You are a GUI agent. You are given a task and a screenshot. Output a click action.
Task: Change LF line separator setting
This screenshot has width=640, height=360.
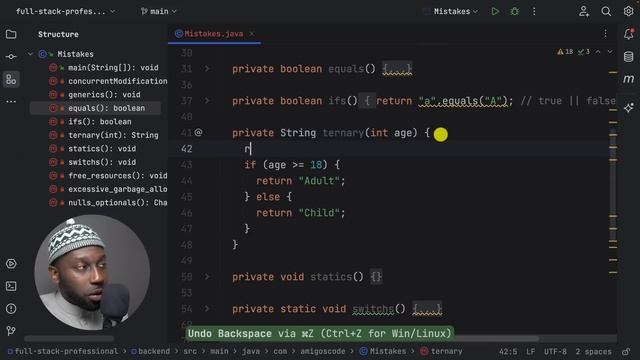tap(530, 351)
